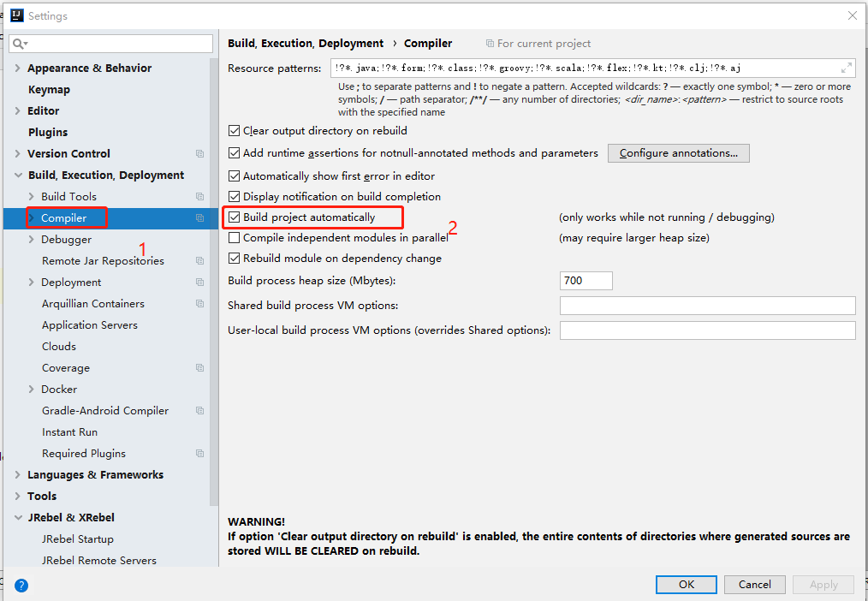Click project-level icon beside Coverage

199,368
